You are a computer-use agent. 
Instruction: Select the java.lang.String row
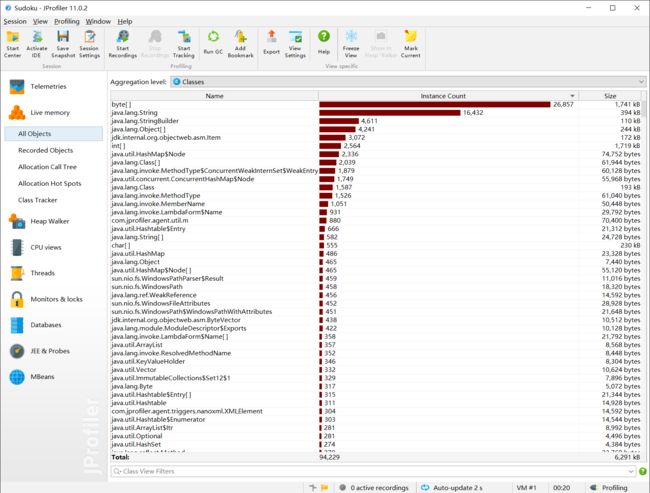tap(376, 113)
